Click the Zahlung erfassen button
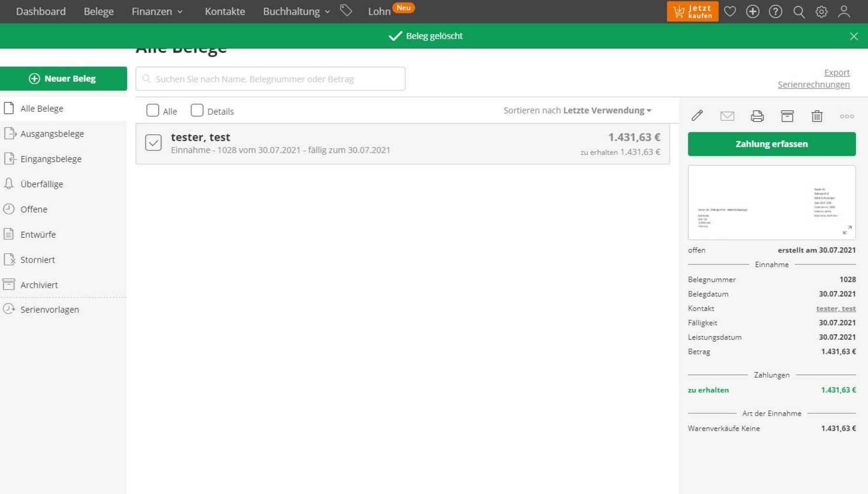The image size is (868, 494). 772,144
